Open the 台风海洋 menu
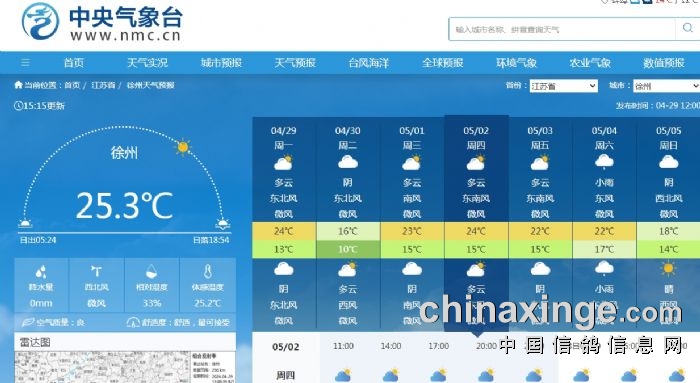The width and height of the screenshot is (700, 383). click(x=369, y=63)
